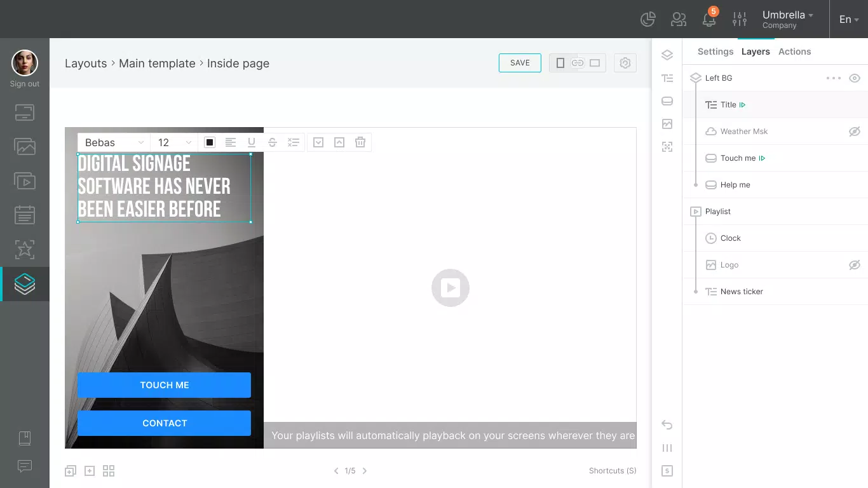Open the black text color swatch
Viewport: 868px width, 488px height.
click(210, 142)
